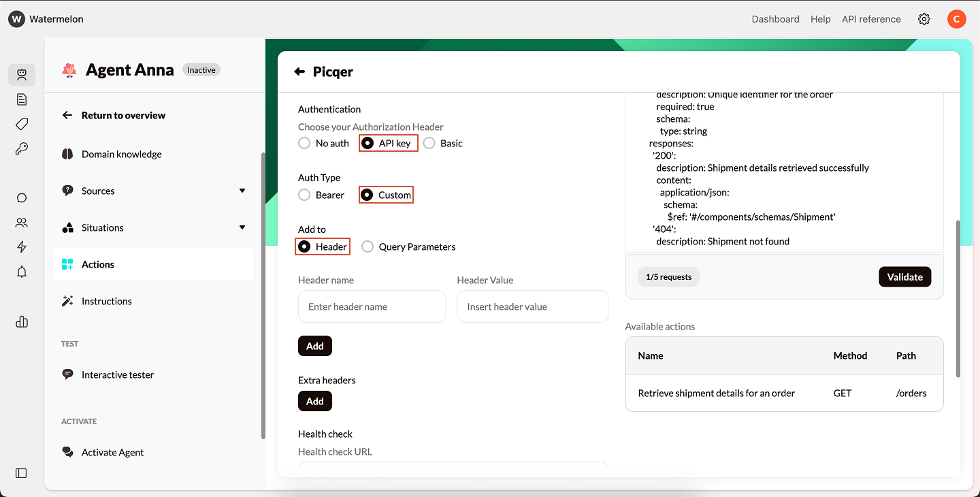Open the users icon in the left sidebar
The width and height of the screenshot is (980, 497).
pos(22,222)
